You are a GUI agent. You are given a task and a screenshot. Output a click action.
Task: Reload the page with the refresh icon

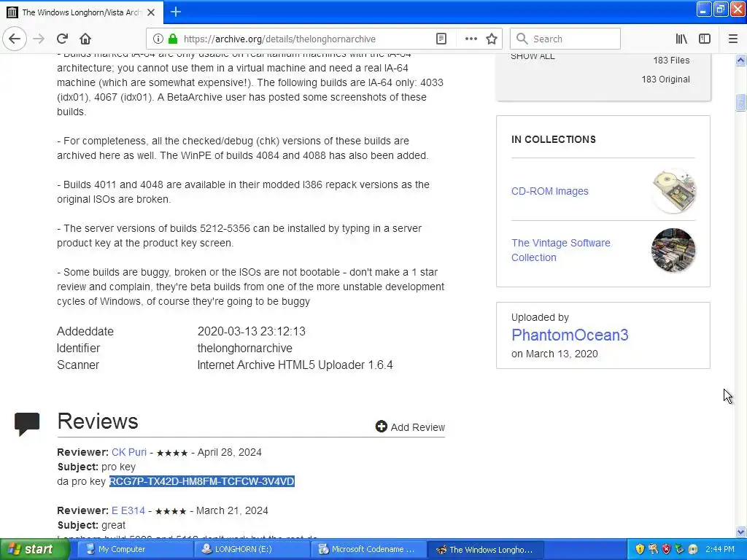point(63,39)
